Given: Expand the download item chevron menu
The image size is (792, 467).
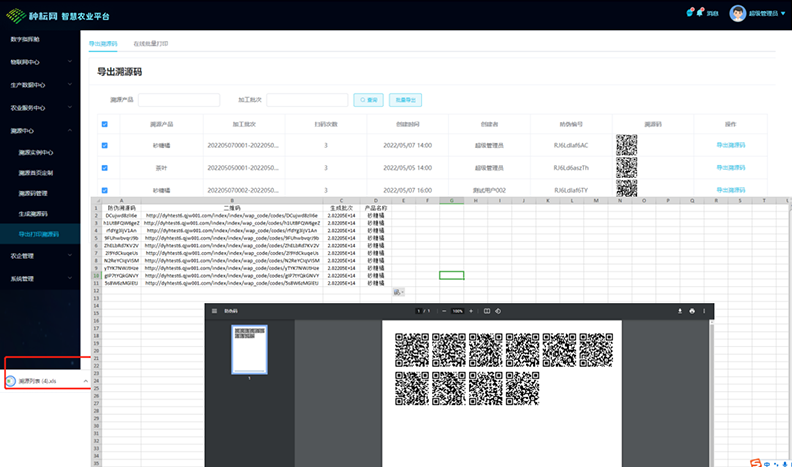Looking at the screenshot, I should [85, 381].
